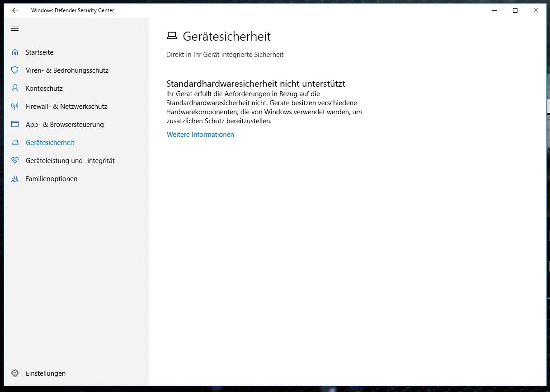Select Gerätesicherheit in sidebar
This screenshot has height=392, width=550.
pos(76,143)
